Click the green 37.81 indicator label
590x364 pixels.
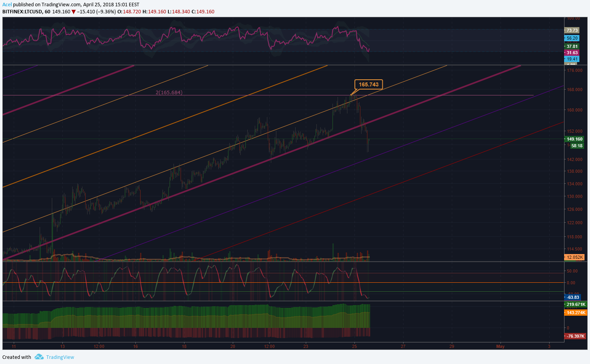click(572, 46)
